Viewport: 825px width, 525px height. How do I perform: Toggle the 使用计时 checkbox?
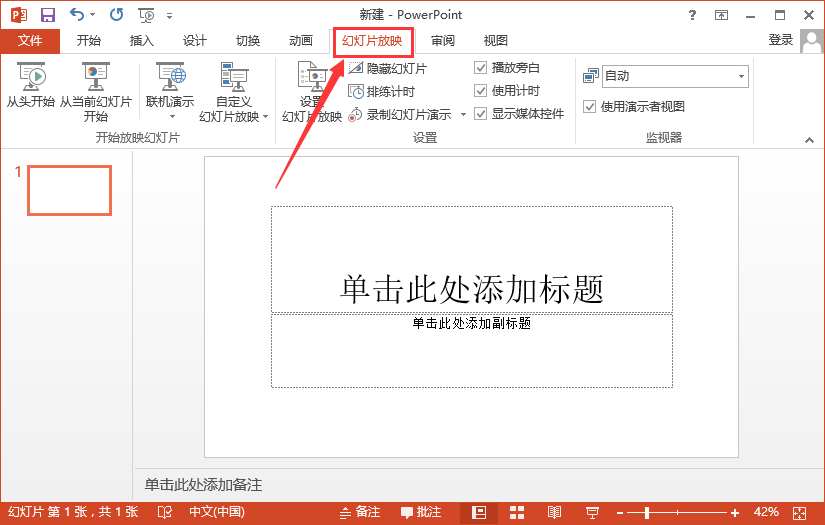click(481, 91)
